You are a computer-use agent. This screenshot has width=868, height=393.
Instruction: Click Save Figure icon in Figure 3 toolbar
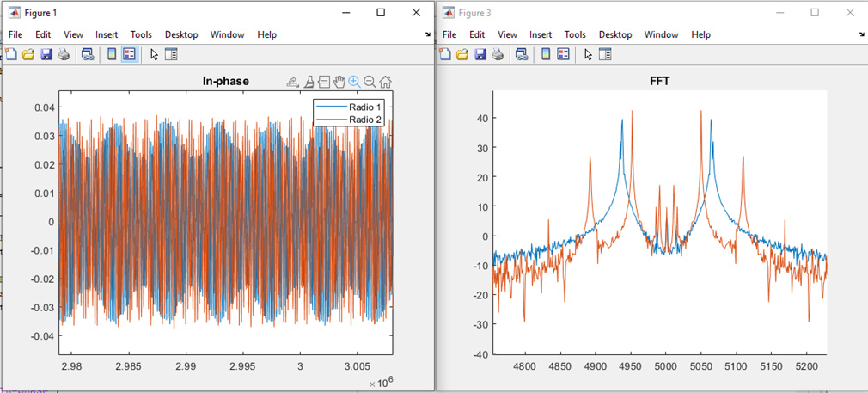coord(480,54)
